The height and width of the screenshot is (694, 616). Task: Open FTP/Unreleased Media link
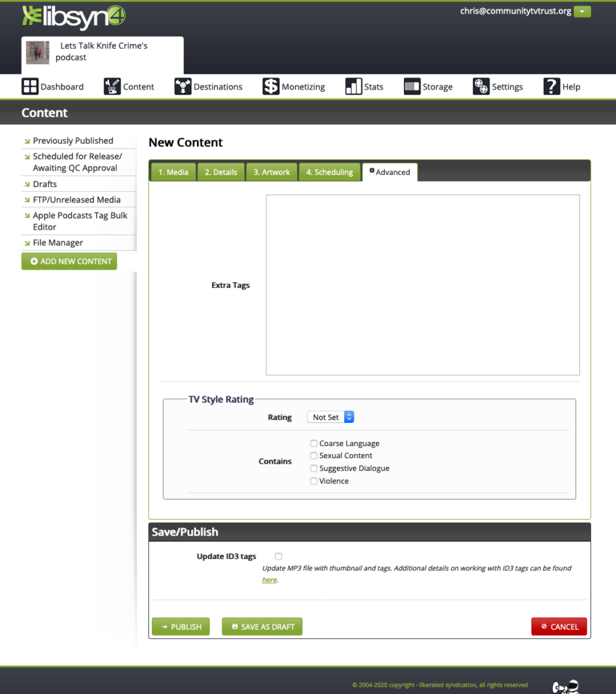click(x=77, y=200)
